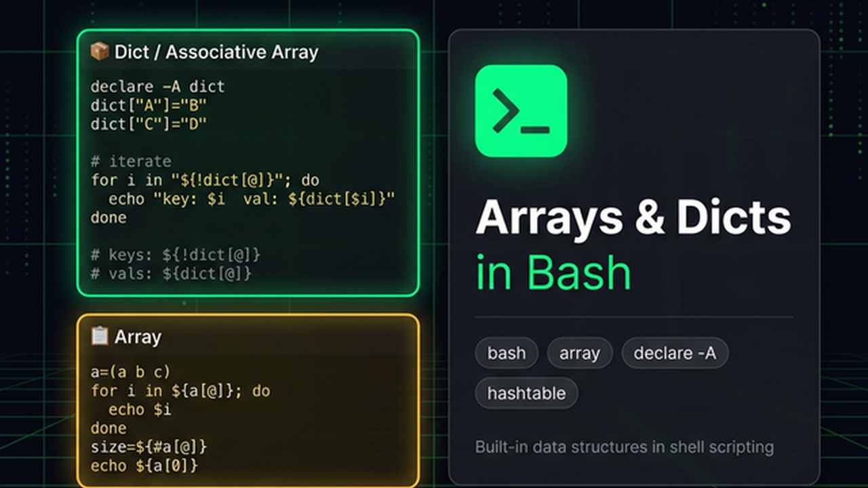Click the 'Built-in data structures' subtitle link
The width and height of the screenshot is (868, 488).
[x=624, y=447]
